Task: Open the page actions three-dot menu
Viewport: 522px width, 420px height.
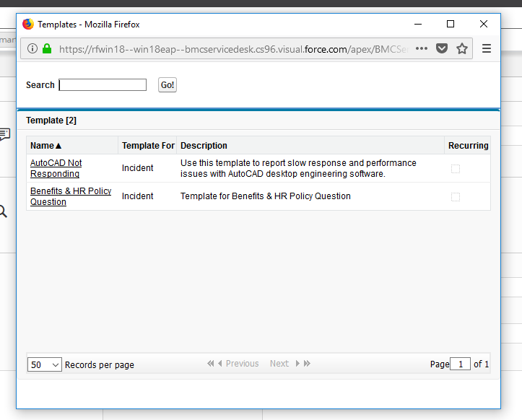Action: (x=422, y=49)
